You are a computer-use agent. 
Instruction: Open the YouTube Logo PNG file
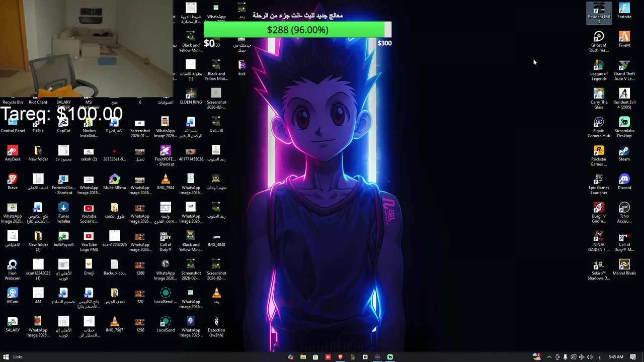(89, 241)
